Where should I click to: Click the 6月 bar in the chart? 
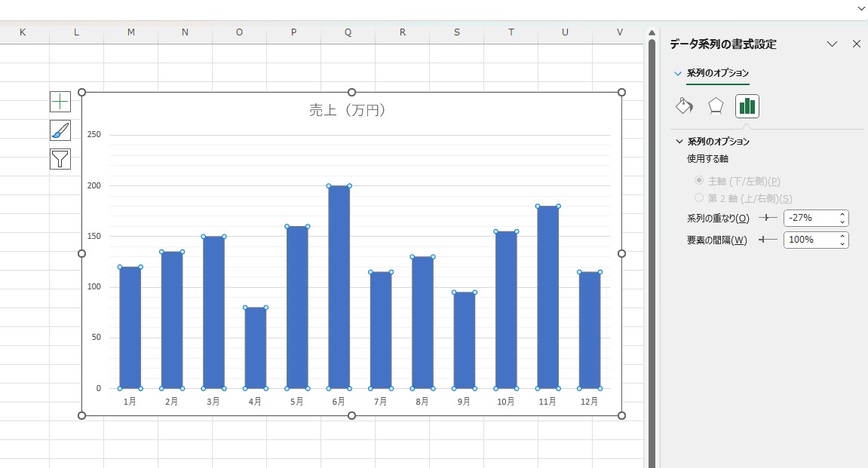click(x=339, y=286)
